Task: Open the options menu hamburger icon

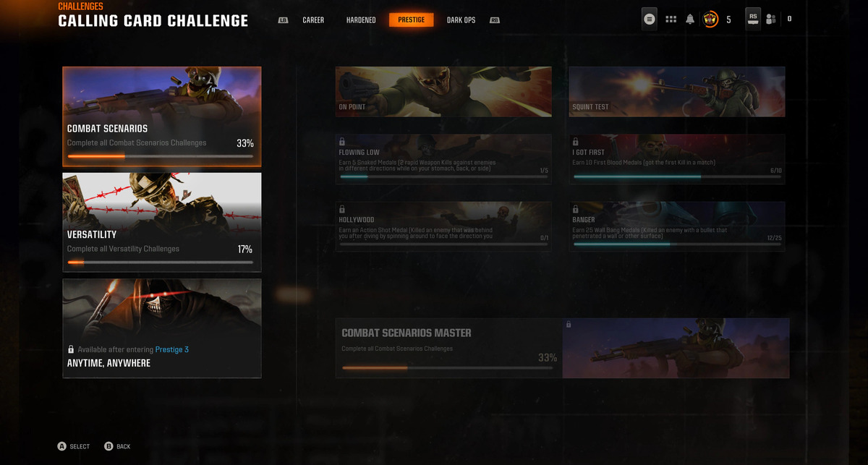Action: point(650,20)
